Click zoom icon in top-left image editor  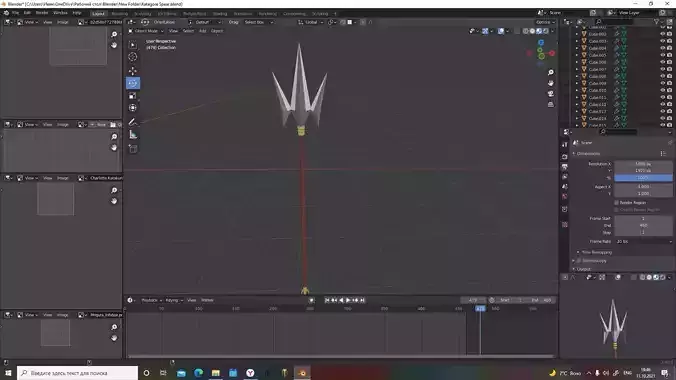click(114, 35)
